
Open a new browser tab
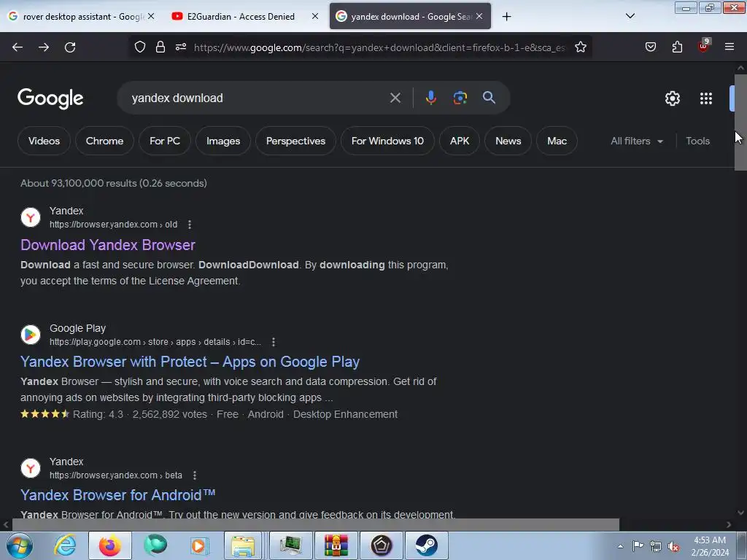[506, 17]
